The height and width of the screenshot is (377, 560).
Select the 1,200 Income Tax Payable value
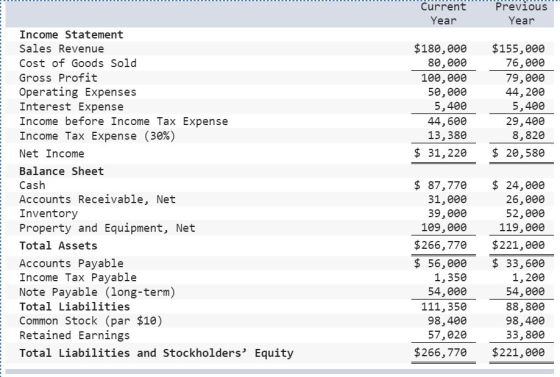tap(528, 277)
